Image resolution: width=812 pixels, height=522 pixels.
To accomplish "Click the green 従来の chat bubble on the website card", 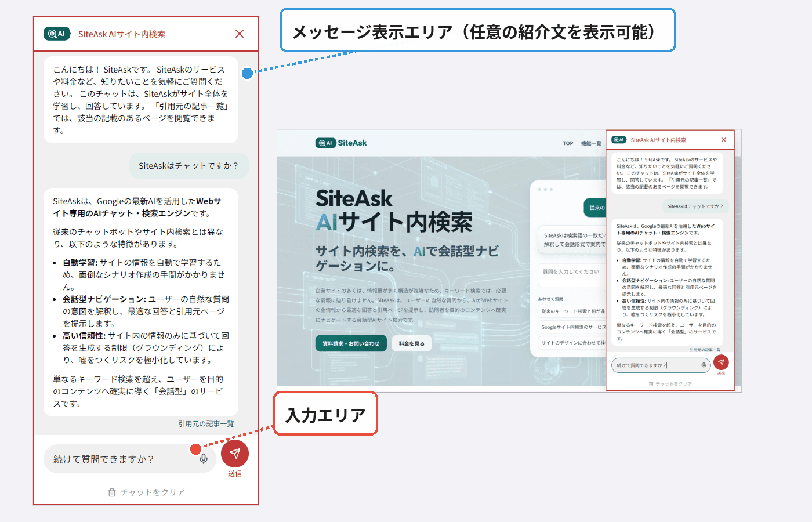I will (595, 208).
